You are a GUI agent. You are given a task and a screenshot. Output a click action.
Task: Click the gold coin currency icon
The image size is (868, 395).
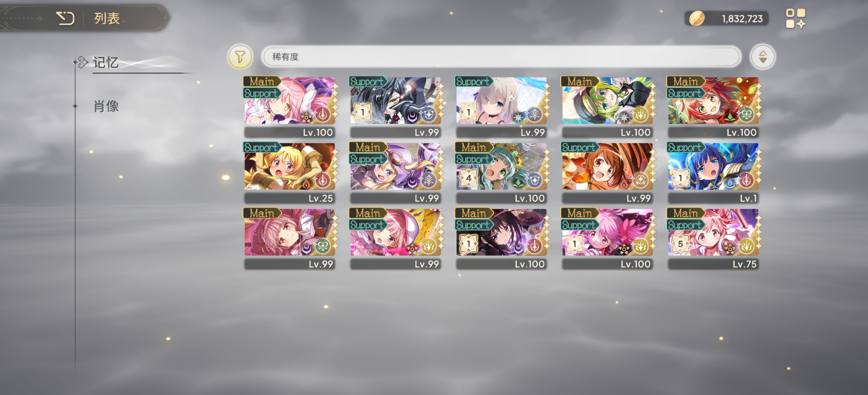point(697,19)
